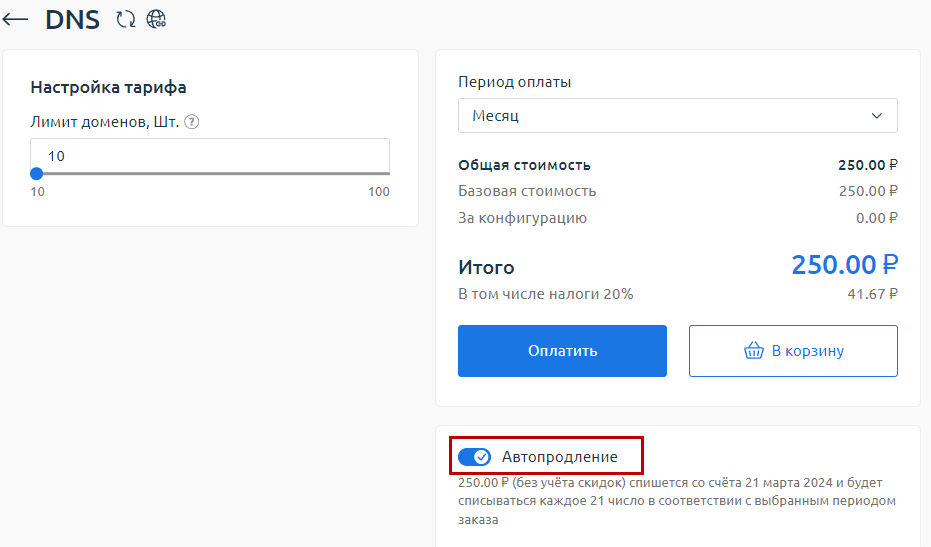931x547 pixels.
Task: Click the refresh icon beside DNS title
Action: pos(125,19)
